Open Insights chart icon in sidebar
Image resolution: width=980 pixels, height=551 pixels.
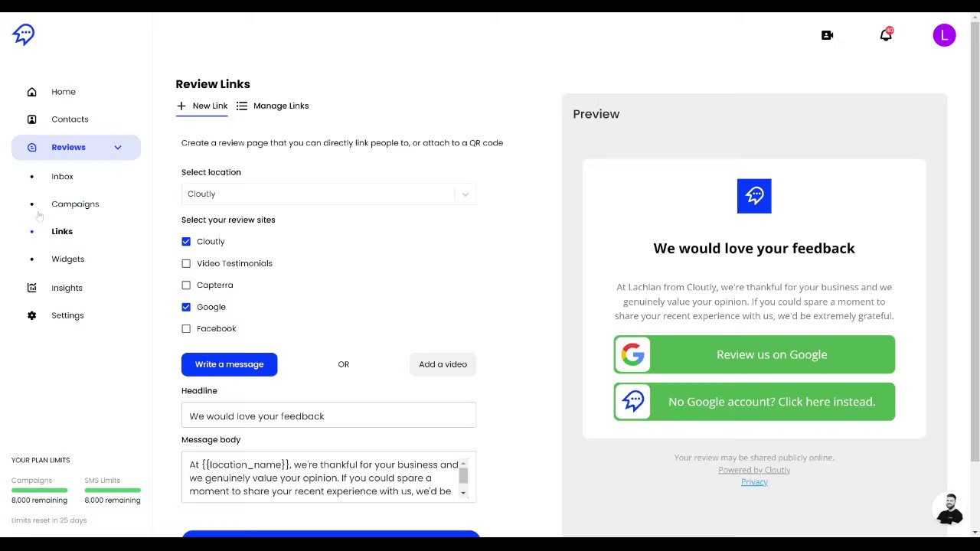click(x=32, y=288)
